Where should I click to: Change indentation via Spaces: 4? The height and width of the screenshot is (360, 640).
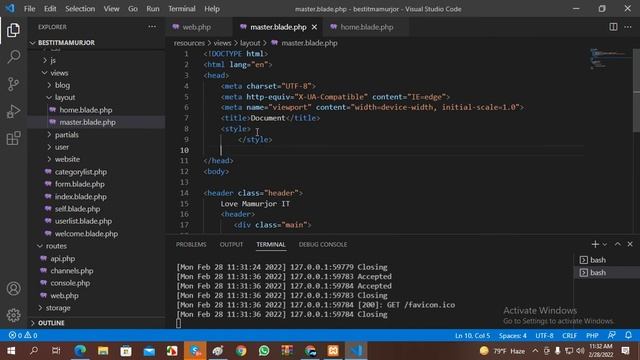[512, 336]
